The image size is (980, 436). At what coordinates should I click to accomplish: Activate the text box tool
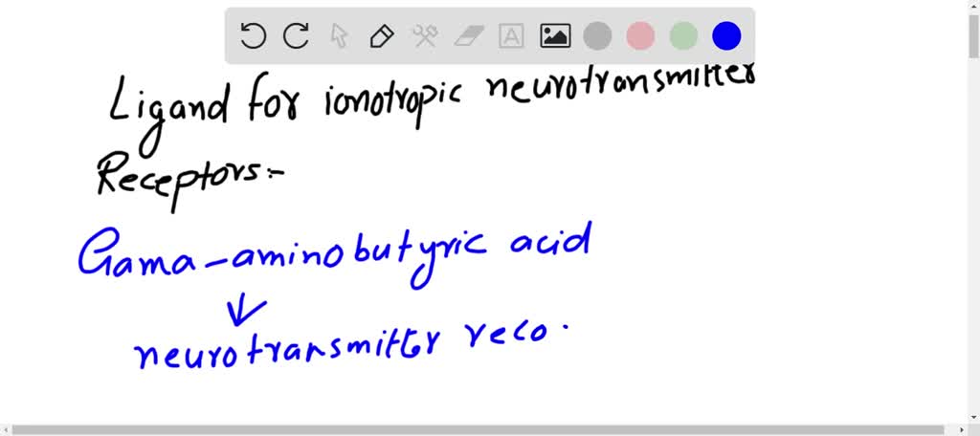click(511, 36)
